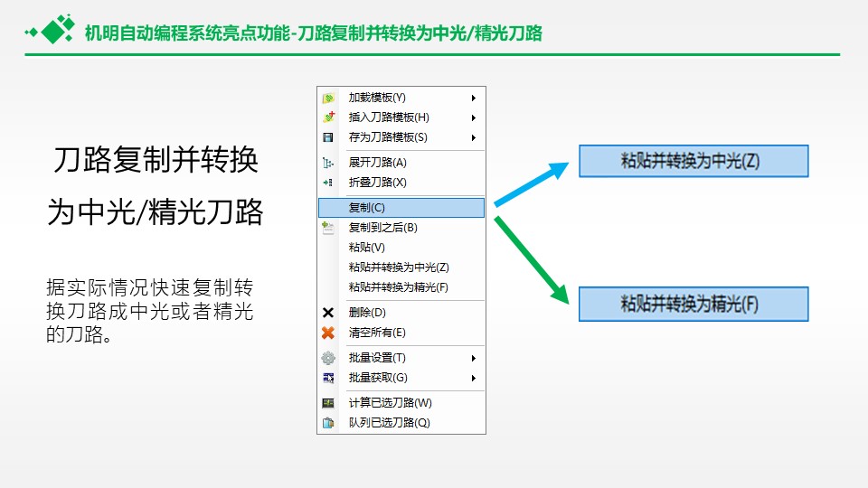Click the 折叠刀路 icon
The height and width of the screenshot is (488, 868).
(x=327, y=183)
